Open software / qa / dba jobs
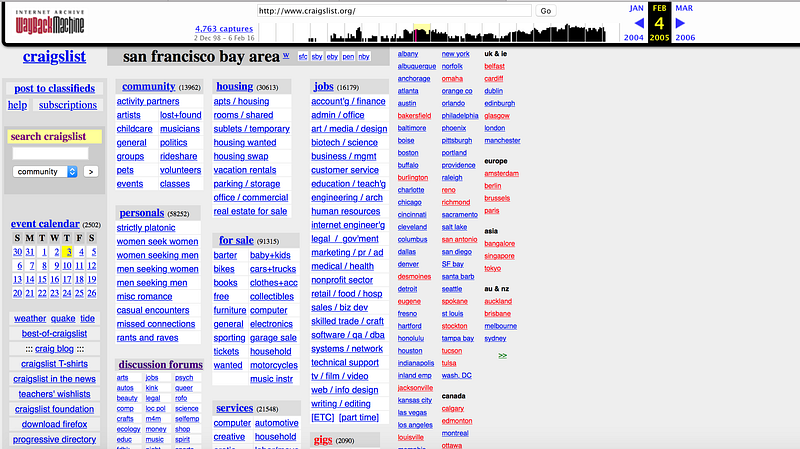This screenshot has height=449, width=800. tap(348, 336)
